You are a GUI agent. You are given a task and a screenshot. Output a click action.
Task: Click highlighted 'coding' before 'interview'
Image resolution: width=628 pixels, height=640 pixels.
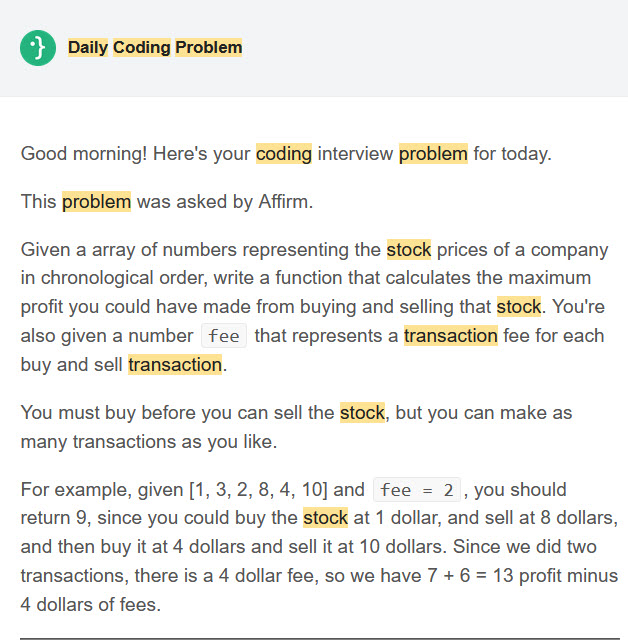[284, 154]
